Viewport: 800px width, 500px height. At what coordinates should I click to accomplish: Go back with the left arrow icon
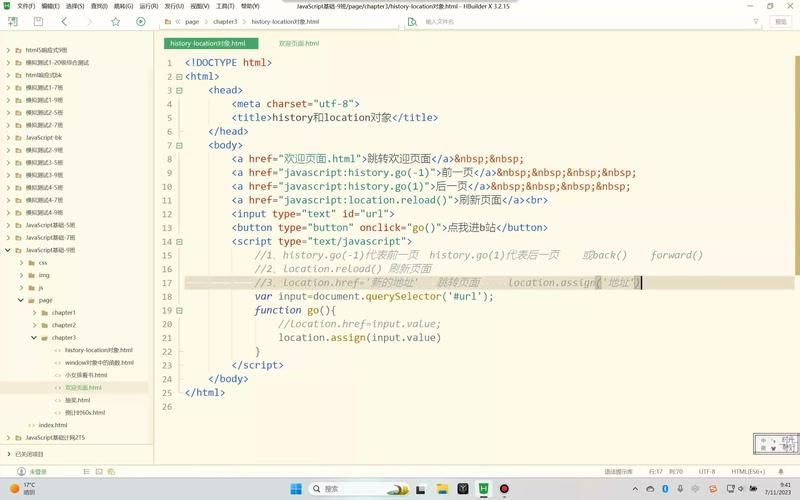click(65, 21)
